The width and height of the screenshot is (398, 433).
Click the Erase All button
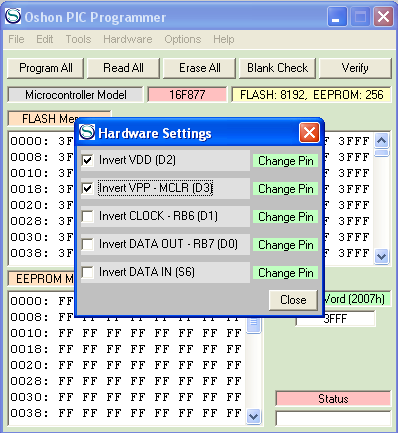200,68
